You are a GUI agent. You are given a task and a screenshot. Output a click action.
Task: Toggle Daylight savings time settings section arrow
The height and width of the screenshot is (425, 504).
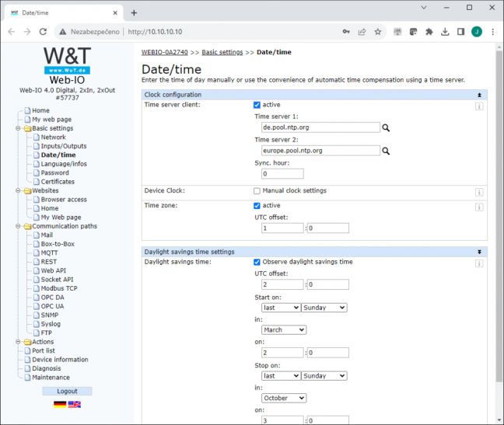click(479, 252)
